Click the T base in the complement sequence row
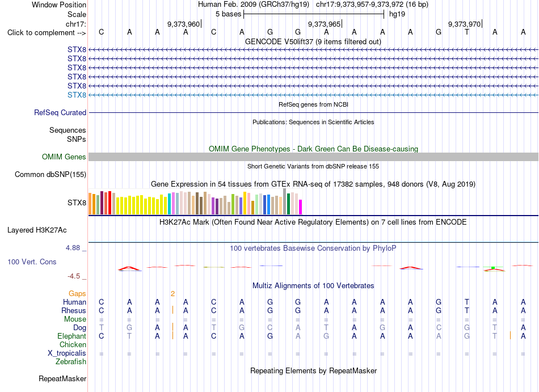Screen dimensions: 539x392 click(466, 32)
